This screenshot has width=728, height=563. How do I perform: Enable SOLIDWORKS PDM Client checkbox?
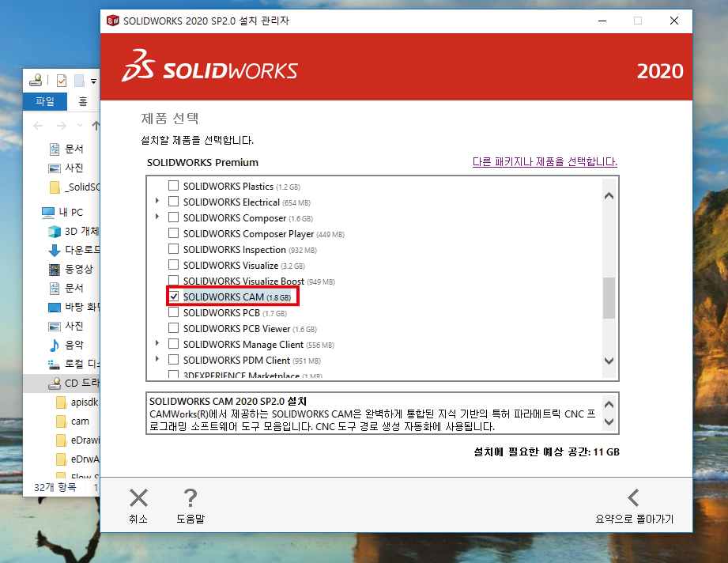click(173, 360)
